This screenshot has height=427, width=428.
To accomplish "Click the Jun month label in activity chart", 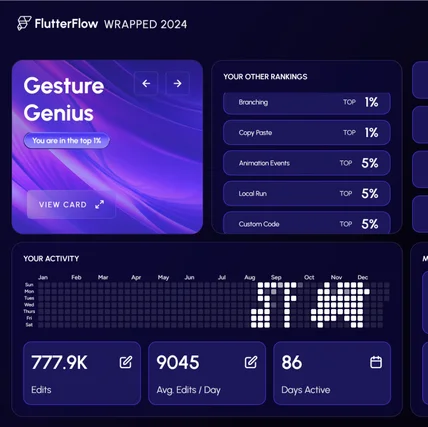I will click(x=189, y=277).
